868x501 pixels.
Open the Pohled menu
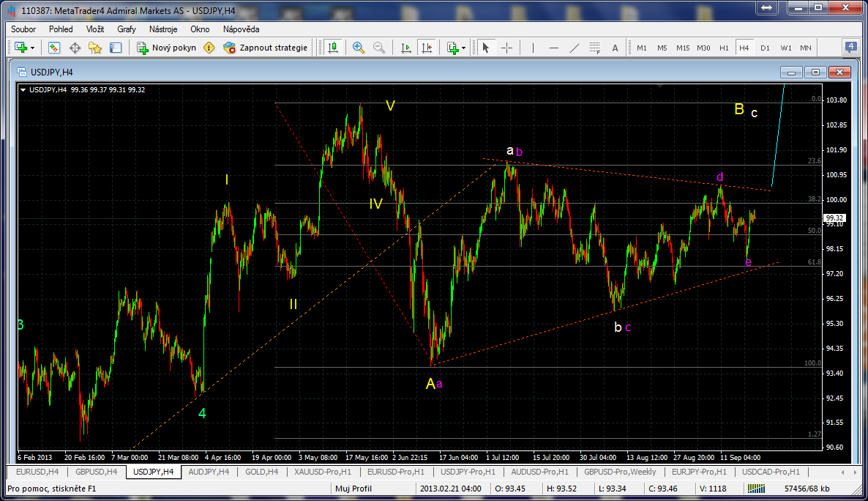point(61,29)
